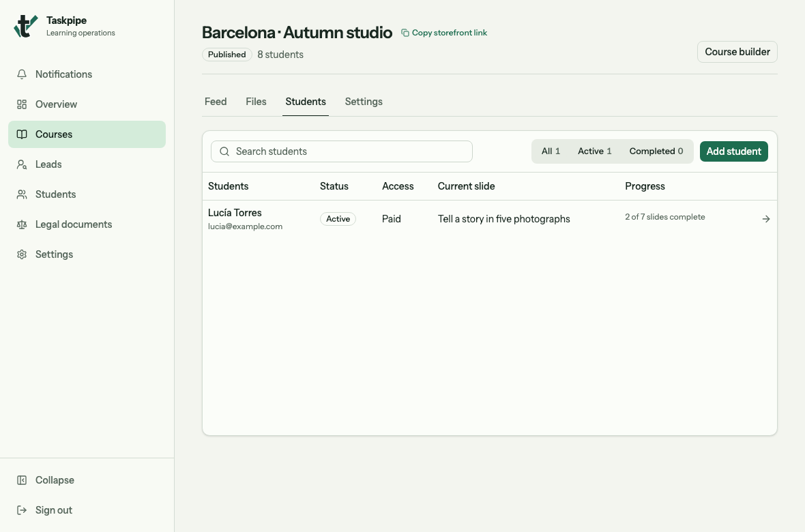The height and width of the screenshot is (532, 805).
Task: Click the Overview grid icon
Action: click(22, 104)
